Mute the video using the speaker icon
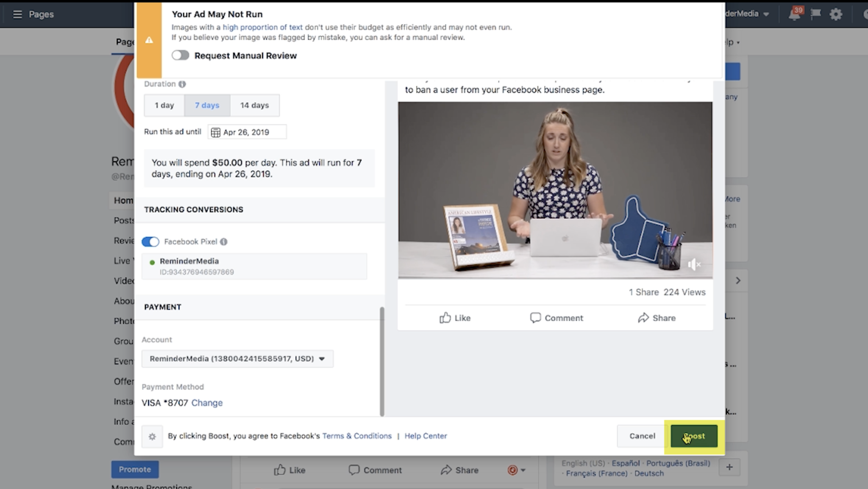This screenshot has height=489, width=868. click(694, 264)
